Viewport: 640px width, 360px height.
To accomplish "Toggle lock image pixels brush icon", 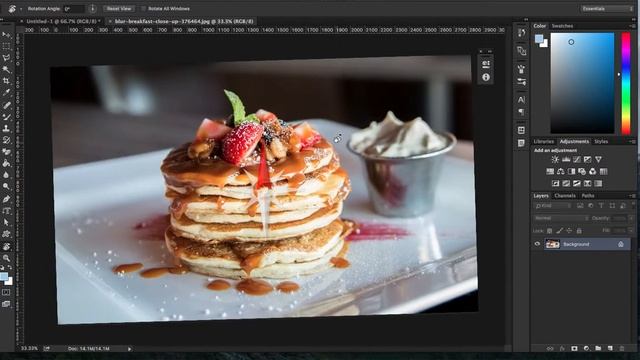I will (x=560, y=231).
